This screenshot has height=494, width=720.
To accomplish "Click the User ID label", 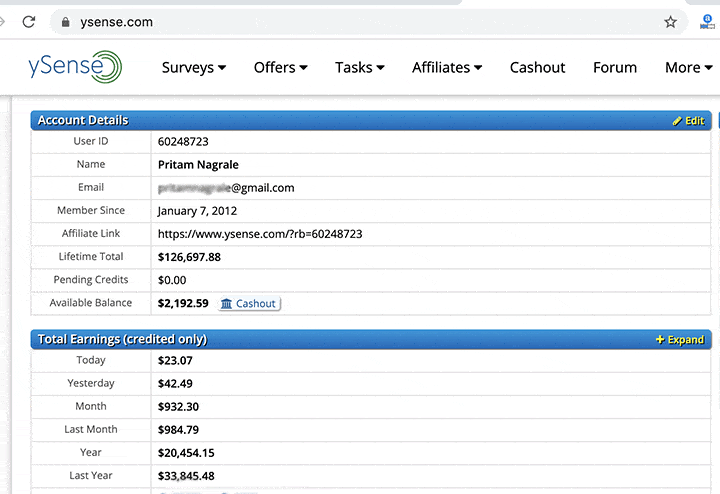I will [x=91, y=141].
